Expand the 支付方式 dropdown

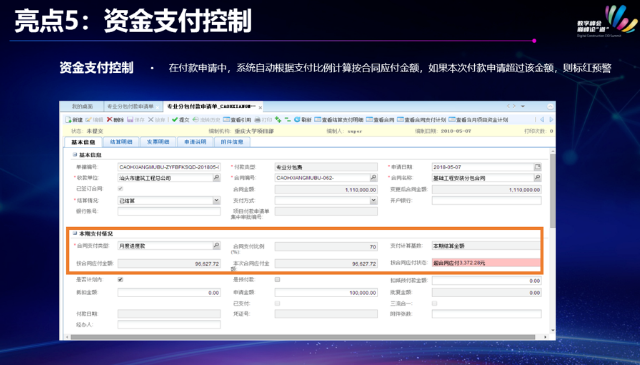click(x=373, y=200)
